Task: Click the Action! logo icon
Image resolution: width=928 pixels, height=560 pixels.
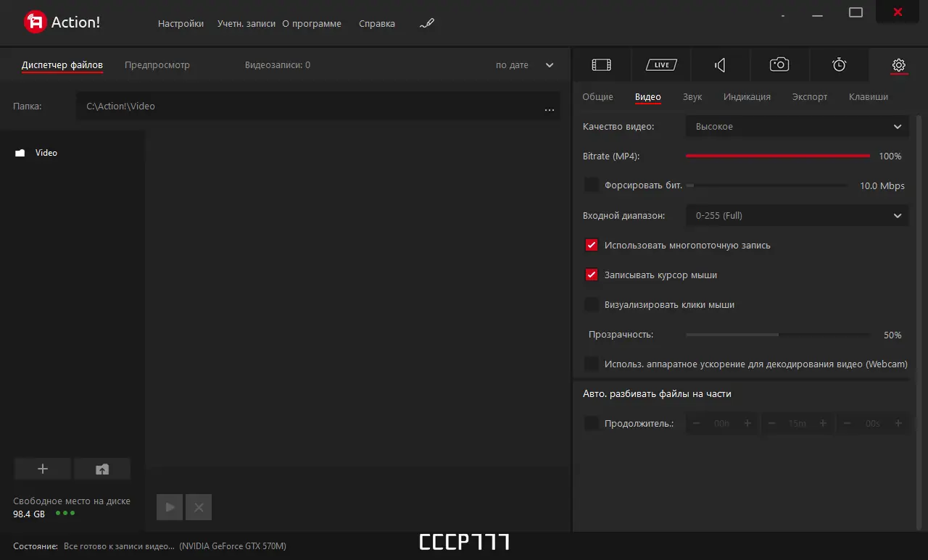Action: pos(35,22)
